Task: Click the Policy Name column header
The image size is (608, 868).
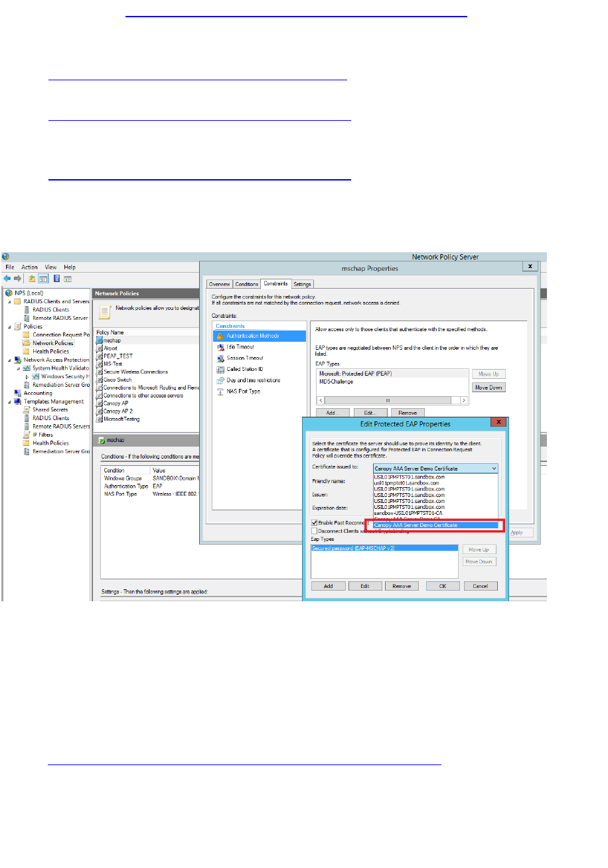Action: (x=110, y=332)
